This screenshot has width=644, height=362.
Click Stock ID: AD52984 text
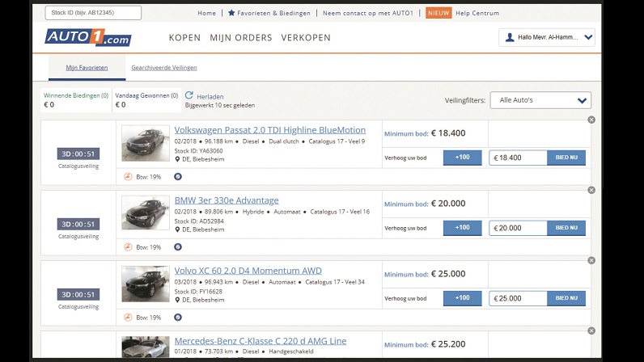pyautogui.click(x=199, y=221)
